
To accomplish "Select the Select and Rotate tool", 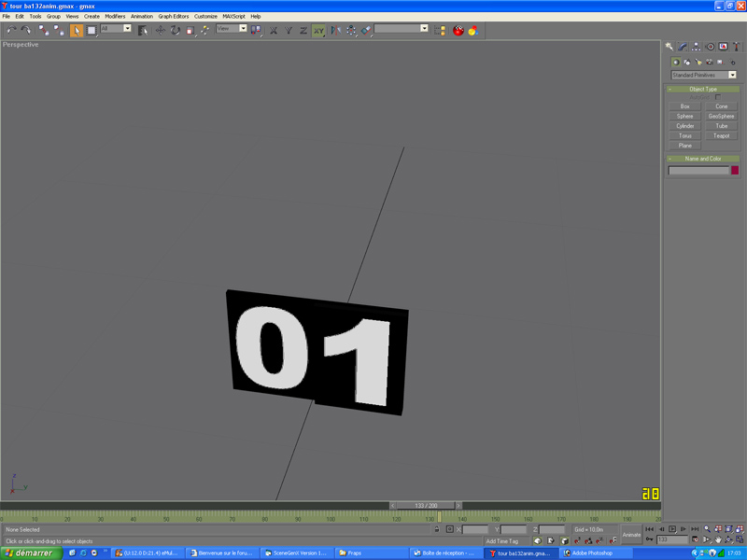I will coord(175,30).
